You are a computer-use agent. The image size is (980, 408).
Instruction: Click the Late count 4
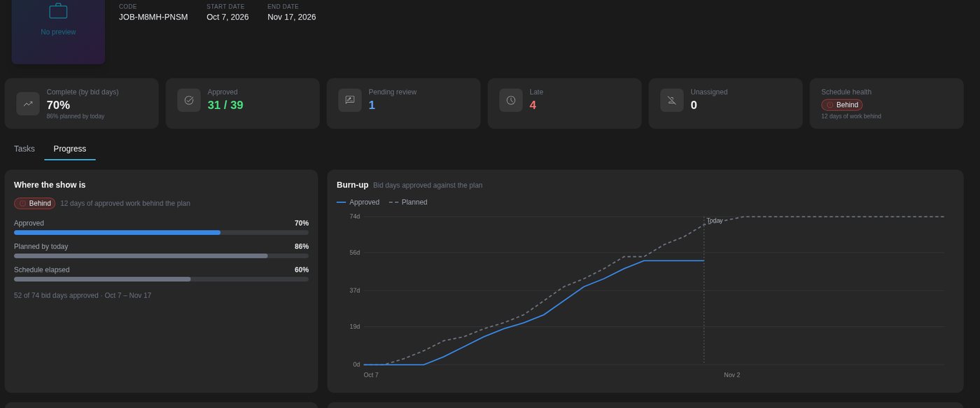(533, 105)
